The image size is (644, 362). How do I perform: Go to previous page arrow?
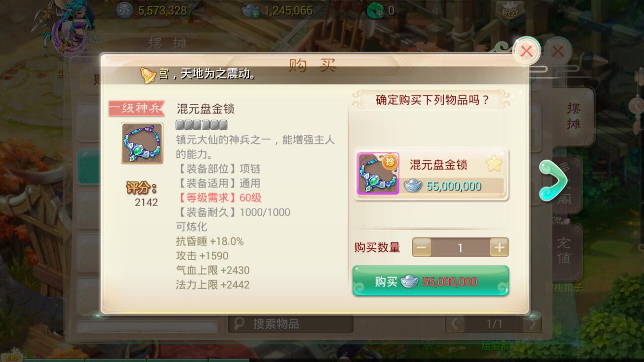coord(455,324)
